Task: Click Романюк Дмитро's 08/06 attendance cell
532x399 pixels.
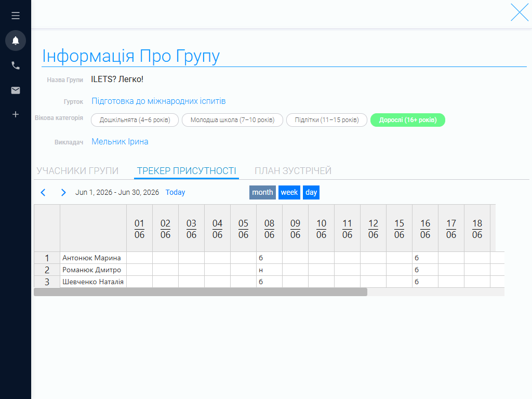Action: coord(270,270)
